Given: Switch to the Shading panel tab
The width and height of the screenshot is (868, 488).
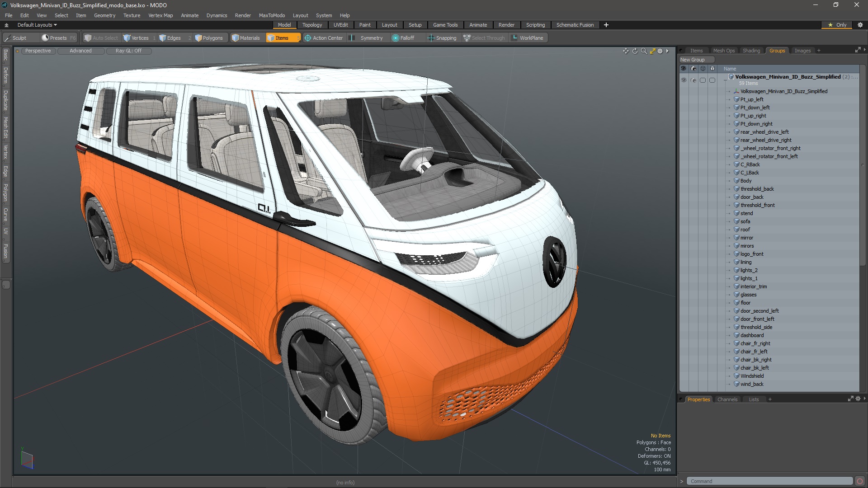Looking at the screenshot, I should [x=751, y=51].
